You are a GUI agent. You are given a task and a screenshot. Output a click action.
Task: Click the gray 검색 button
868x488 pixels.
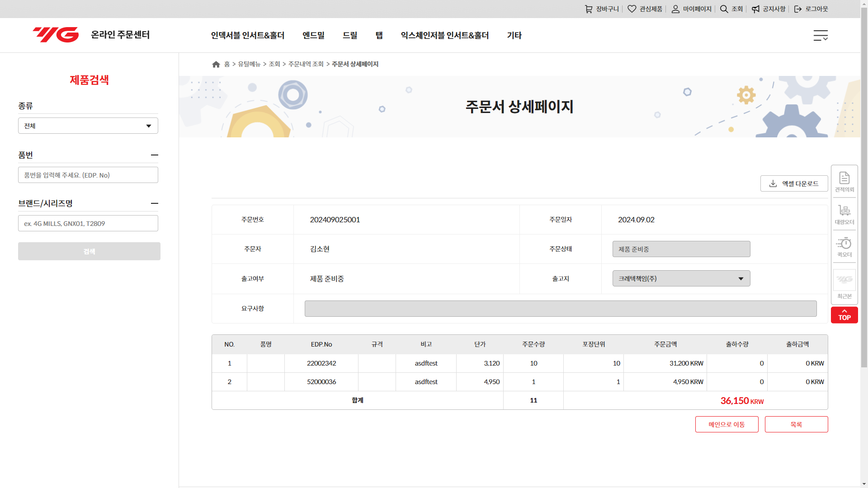[89, 251]
